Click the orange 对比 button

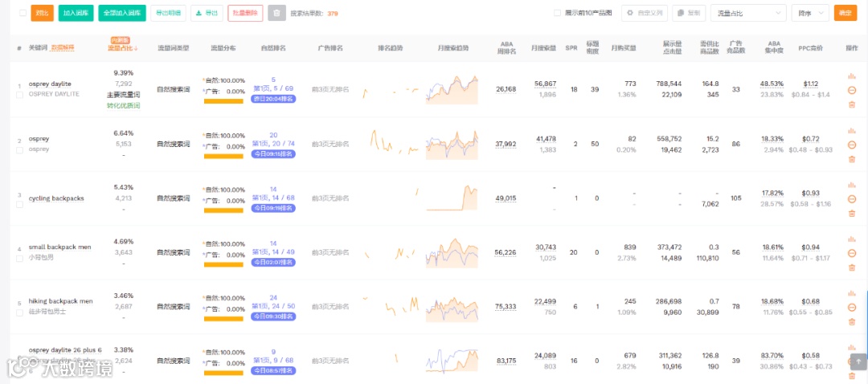tap(42, 13)
